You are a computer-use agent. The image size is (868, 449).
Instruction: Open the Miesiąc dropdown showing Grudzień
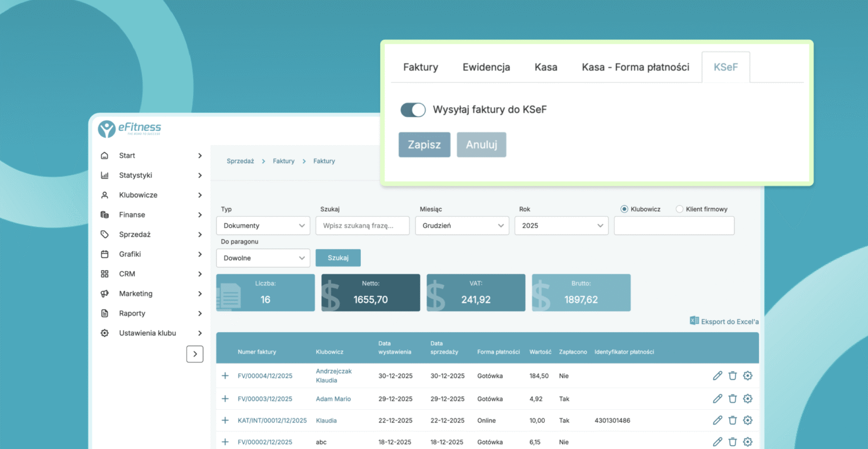pyautogui.click(x=461, y=226)
